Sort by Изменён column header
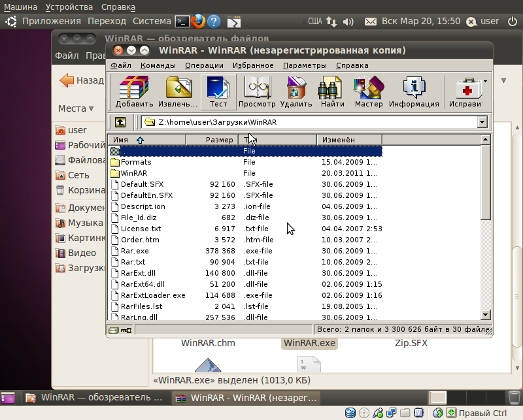 click(x=349, y=140)
